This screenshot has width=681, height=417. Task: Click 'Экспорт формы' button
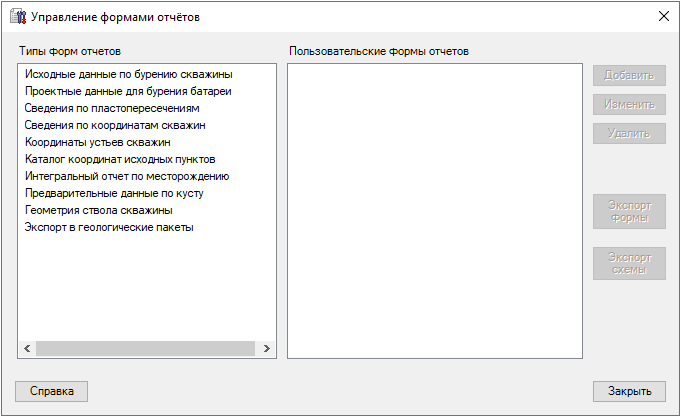tap(629, 211)
